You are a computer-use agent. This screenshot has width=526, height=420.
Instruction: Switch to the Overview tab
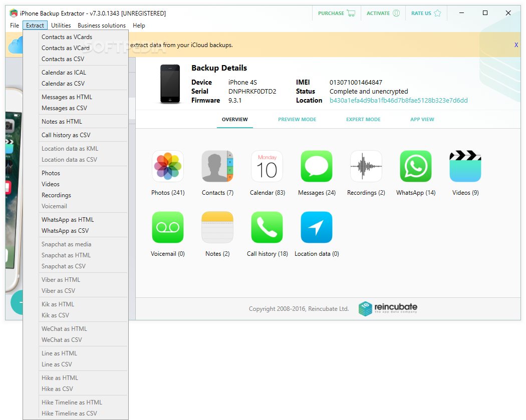pos(235,119)
